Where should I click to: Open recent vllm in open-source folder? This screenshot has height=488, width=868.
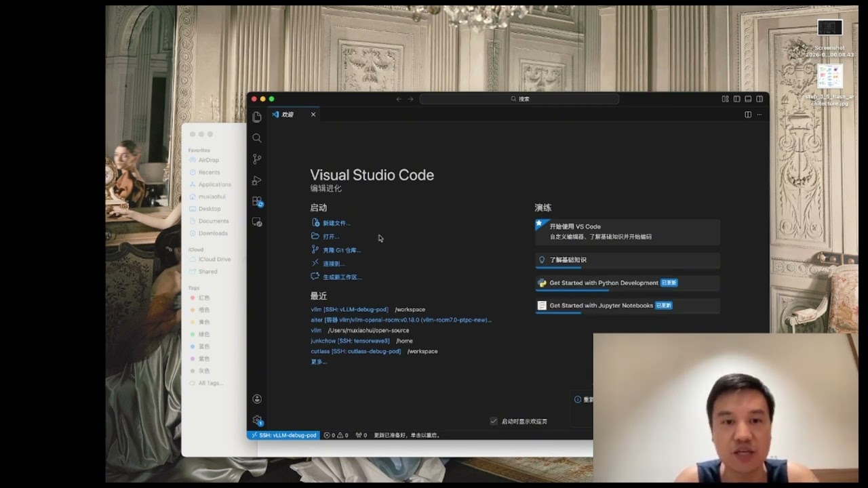316,330
